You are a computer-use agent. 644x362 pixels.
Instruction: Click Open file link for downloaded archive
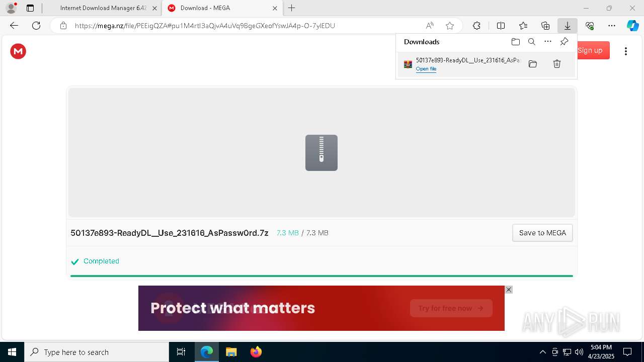click(x=426, y=69)
